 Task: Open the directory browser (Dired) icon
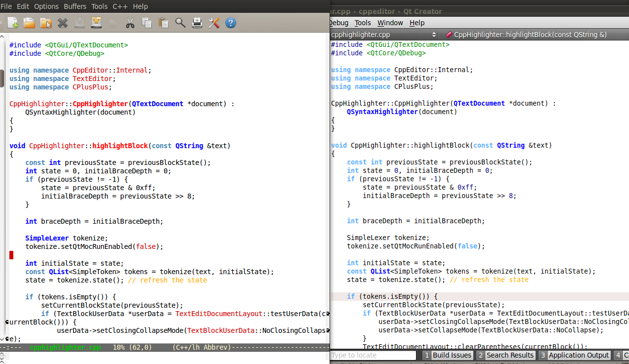coord(46,23)
